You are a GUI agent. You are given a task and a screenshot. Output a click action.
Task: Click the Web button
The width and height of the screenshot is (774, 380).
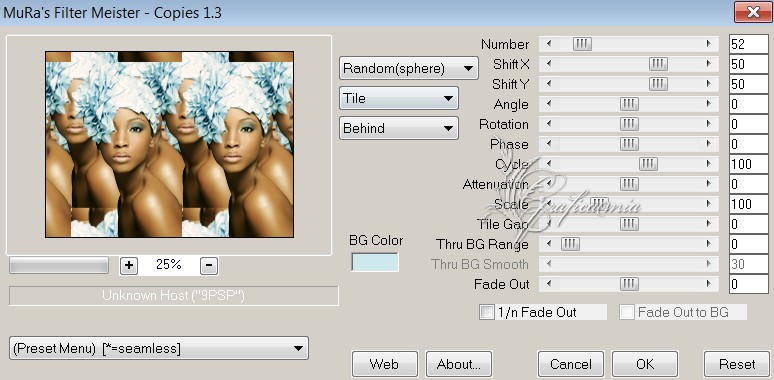point(384,364)
